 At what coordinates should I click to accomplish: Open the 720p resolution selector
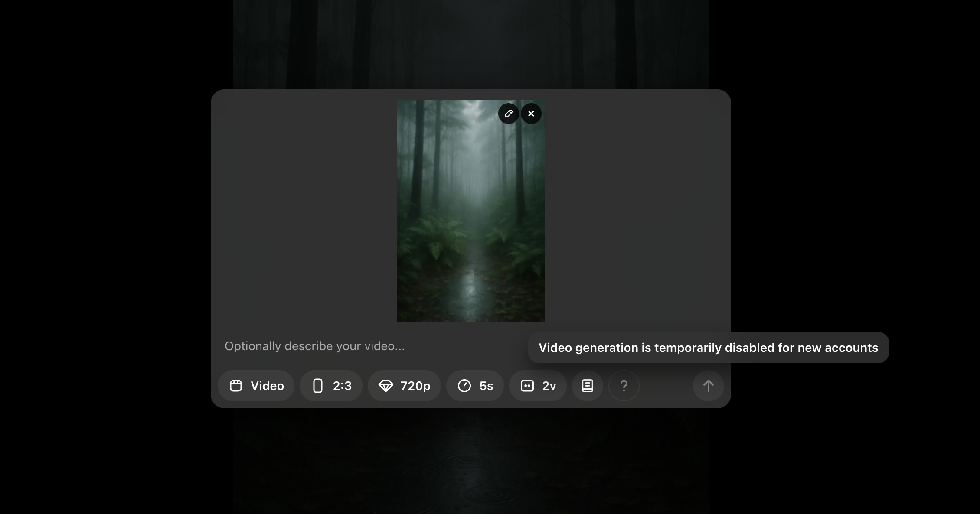[x=415, y=386]
